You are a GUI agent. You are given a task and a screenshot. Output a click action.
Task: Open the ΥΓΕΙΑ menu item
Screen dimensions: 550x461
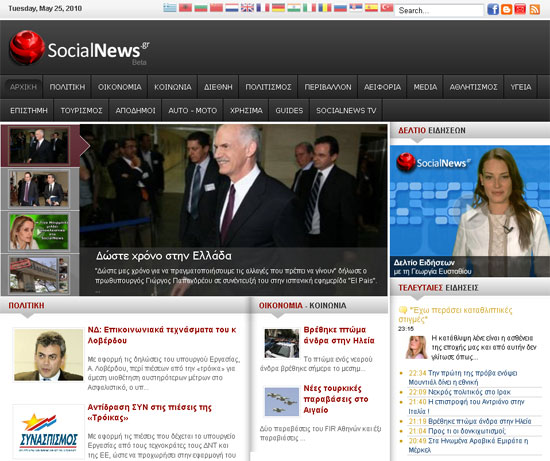521,87
